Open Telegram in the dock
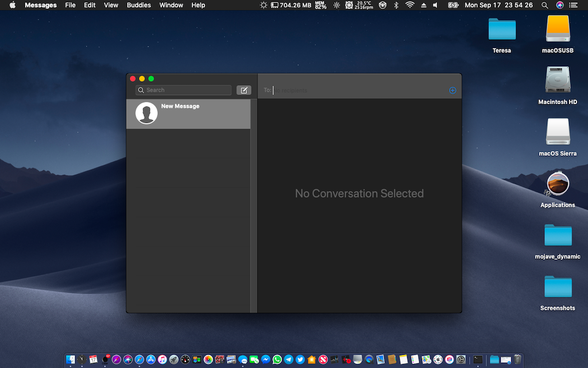This screenshot has height=368, width=588. [x=288, y=359]
